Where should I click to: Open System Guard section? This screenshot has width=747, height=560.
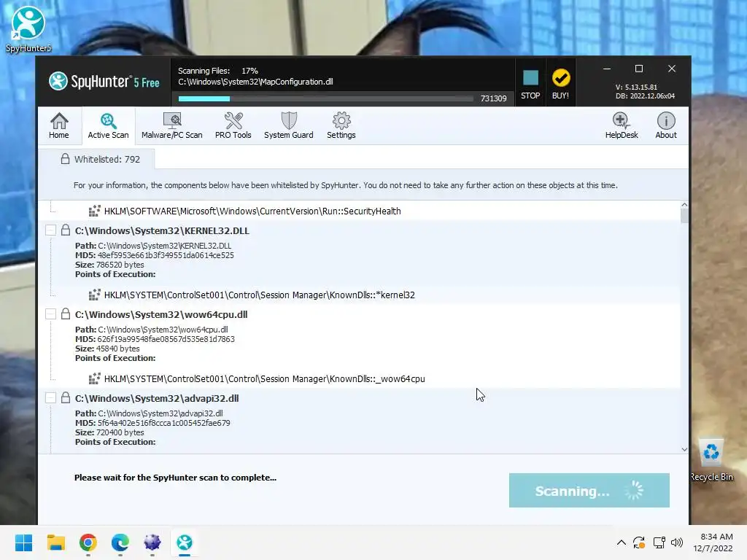click(x=289, y=125)
